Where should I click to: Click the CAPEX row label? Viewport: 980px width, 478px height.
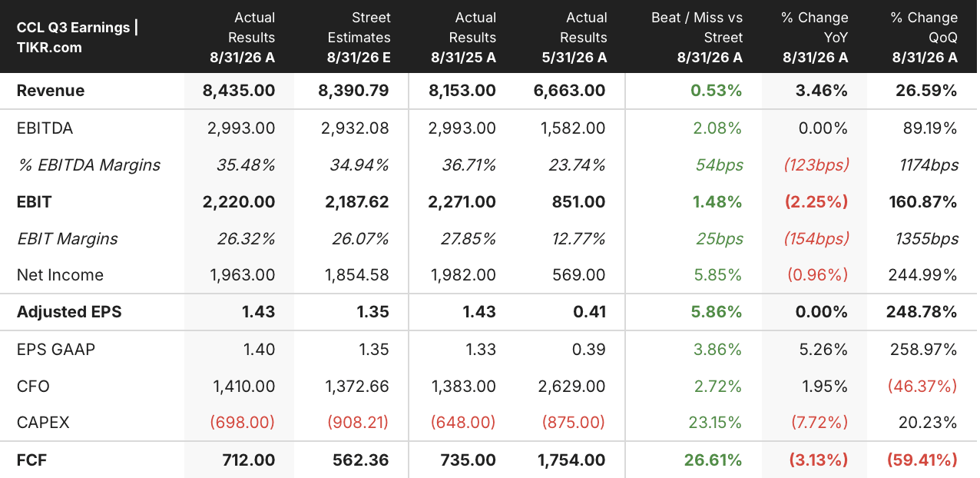[x=43, y=423]
